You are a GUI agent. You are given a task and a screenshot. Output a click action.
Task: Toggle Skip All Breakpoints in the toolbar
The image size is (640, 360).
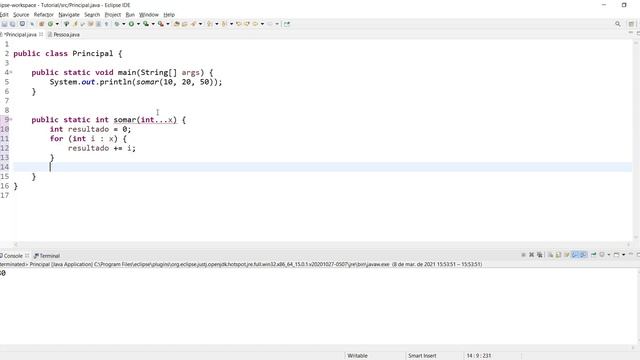pyautogui.click(x=32, y=24)
